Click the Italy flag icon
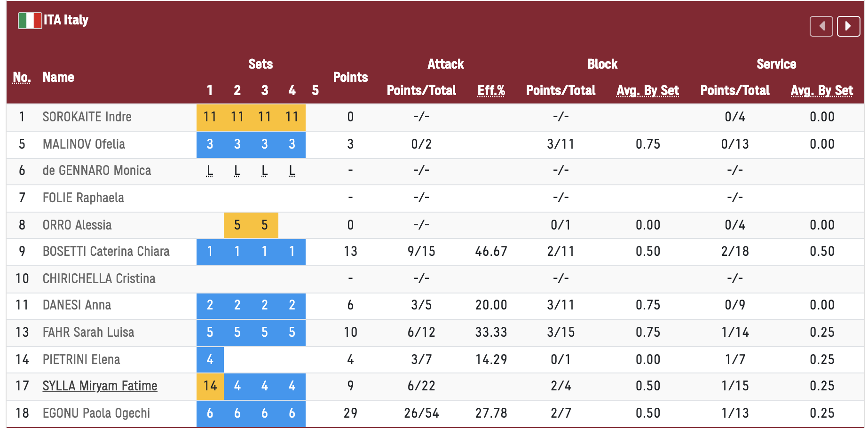This screenshot has height=428, width=868. click(x=30, y=20)
